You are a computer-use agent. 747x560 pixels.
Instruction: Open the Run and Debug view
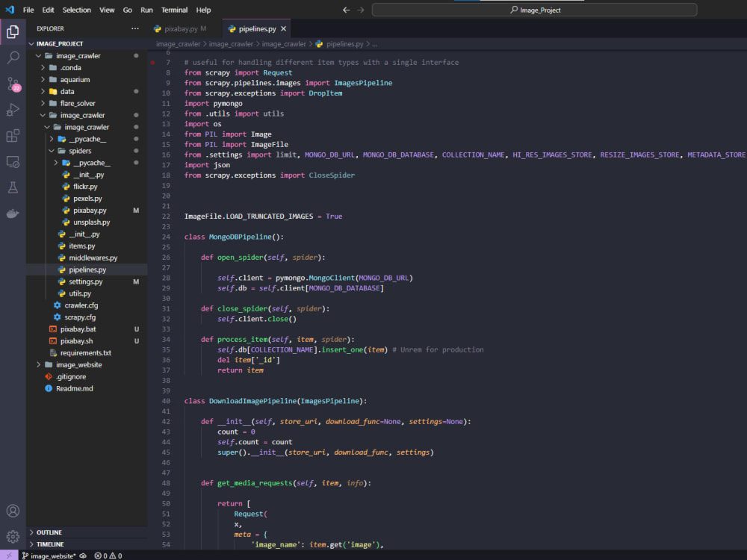pos(13,109)
